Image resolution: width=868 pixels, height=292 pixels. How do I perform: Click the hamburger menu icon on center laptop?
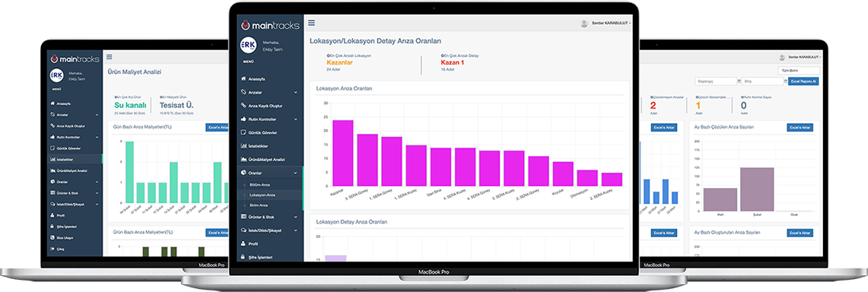(x=312, y=24)
